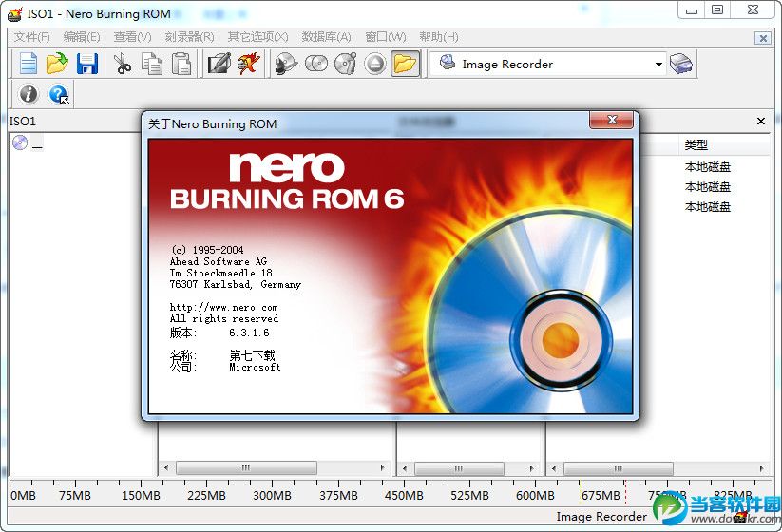
Task: Click version number 6.3.1.6 text
Action: 249,332
